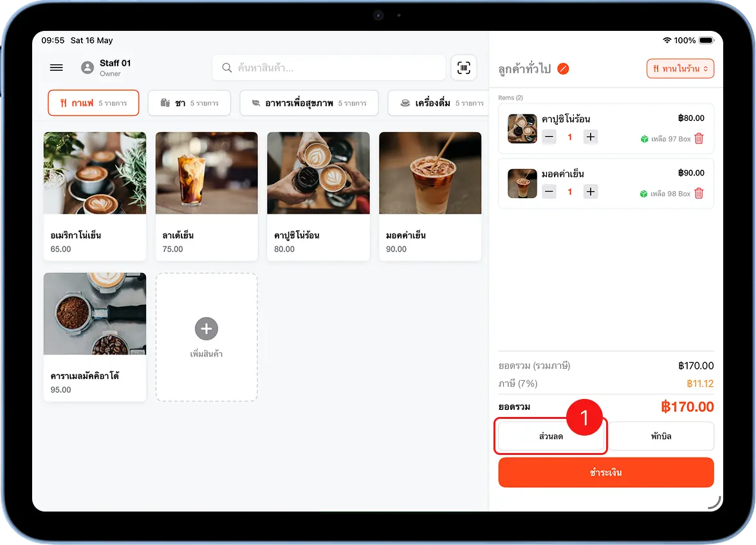Image resolution: width=756 pixels, height=545 pixels.
Task: Click the Items (2) label
Action: pyautogui.click(x=511, y=97)
